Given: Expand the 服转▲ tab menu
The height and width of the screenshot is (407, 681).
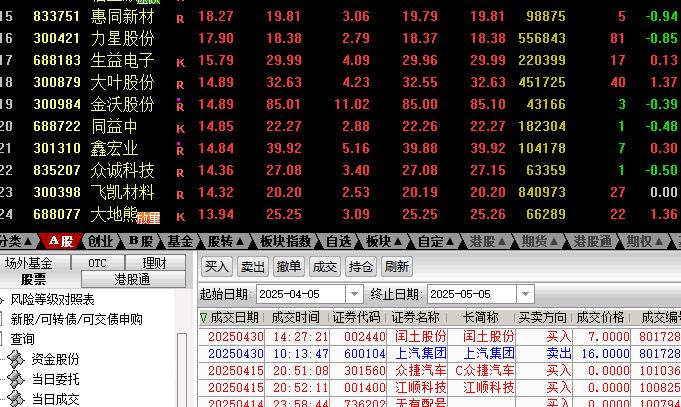Looking at the screenshot, I should click(225, 241).
